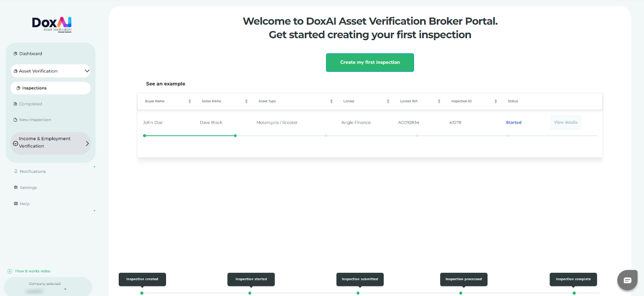
Task: Click the Help icon in sidebar
Action: [16, 204]
